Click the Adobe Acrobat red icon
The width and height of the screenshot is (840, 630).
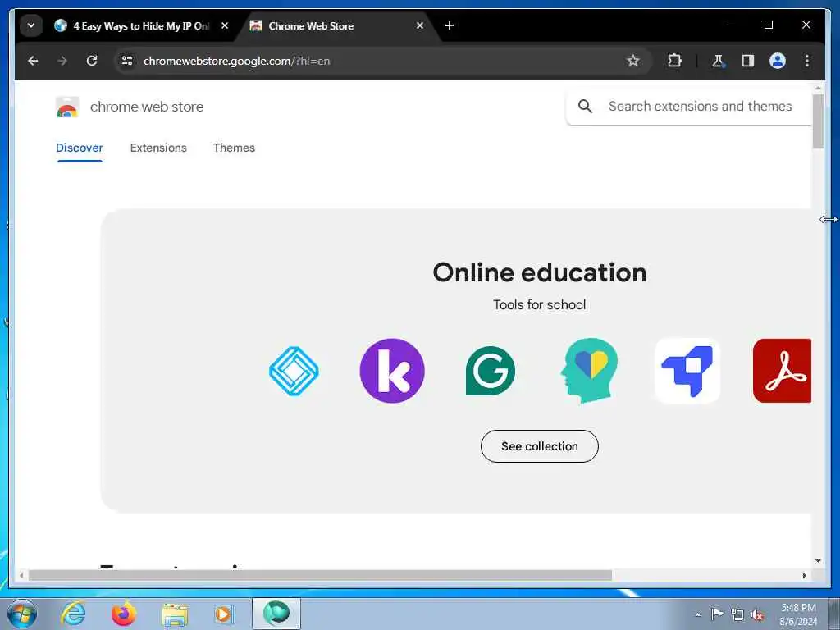782,371
